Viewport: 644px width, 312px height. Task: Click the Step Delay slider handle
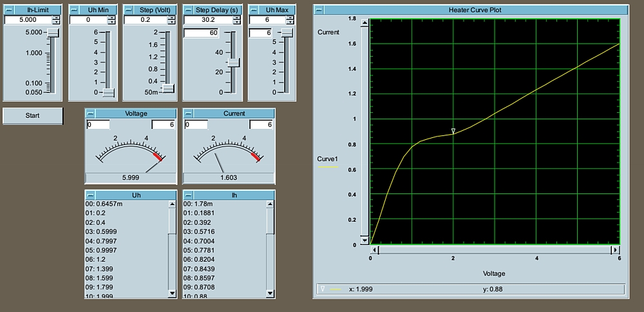point(234,63)
